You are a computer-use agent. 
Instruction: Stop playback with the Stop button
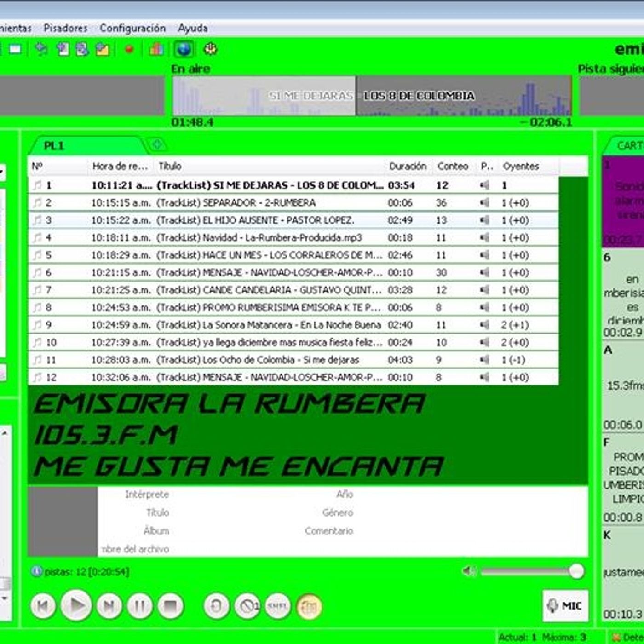pos(171,606)
